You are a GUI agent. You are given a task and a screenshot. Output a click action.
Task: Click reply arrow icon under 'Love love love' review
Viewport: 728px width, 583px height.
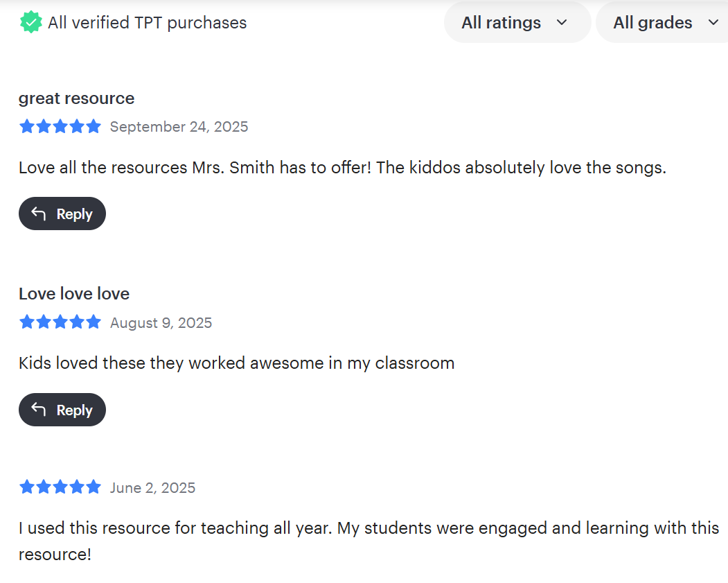pyautogui.click(x=39, y=410)
